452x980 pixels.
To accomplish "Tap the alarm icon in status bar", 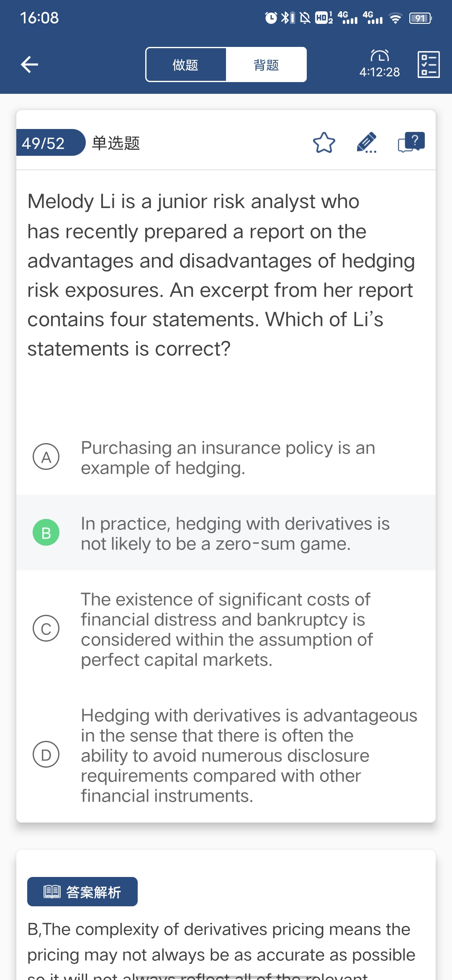I will pos(271,18).
